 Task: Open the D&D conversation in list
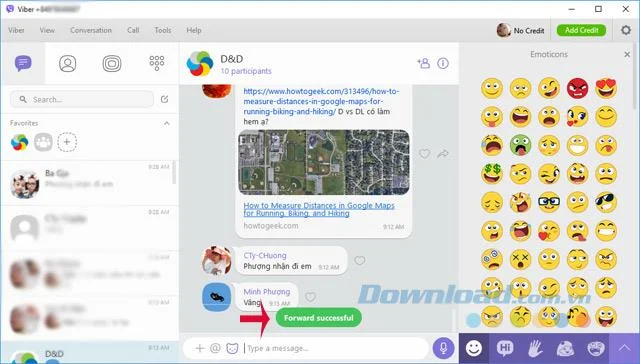pos(90,353)
